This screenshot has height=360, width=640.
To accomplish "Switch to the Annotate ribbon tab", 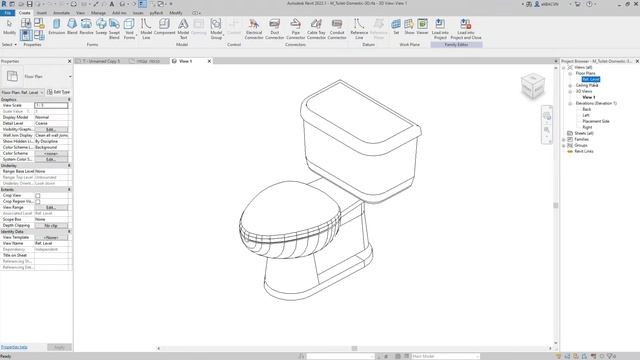I will tap(62, 13).
